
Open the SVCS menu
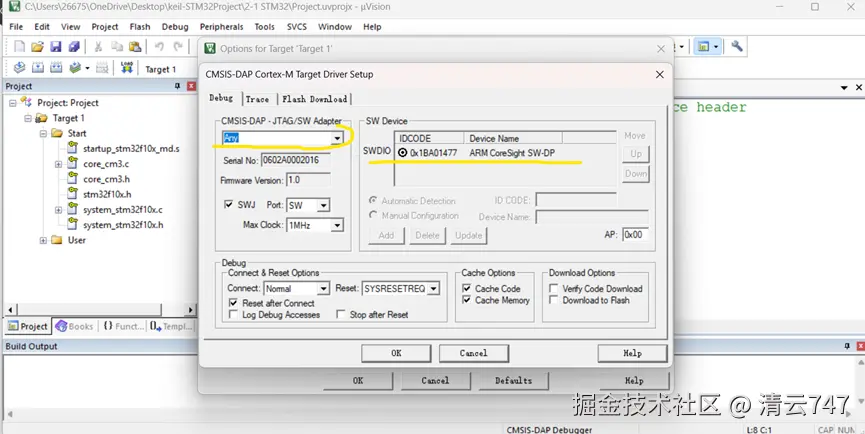pyautogui.click(x=297, y=26)
